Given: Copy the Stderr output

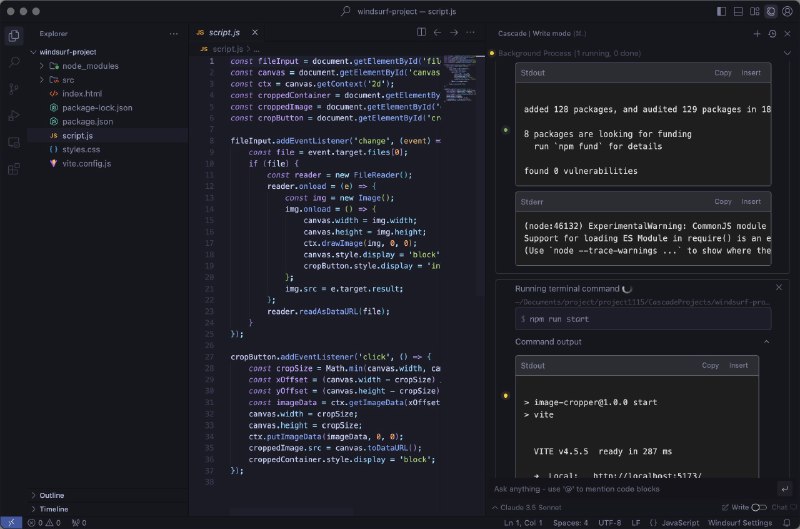Looking at the screenshot, I should (723, 202).
